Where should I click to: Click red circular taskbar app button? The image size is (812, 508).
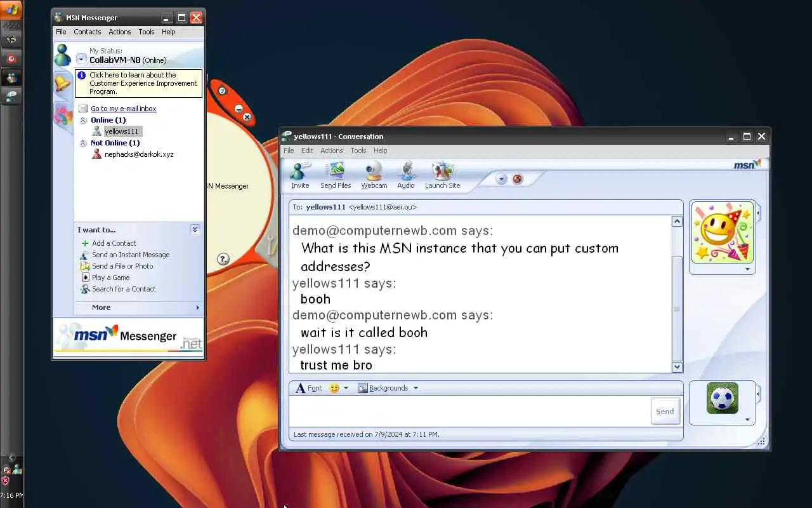click(11, 59)
